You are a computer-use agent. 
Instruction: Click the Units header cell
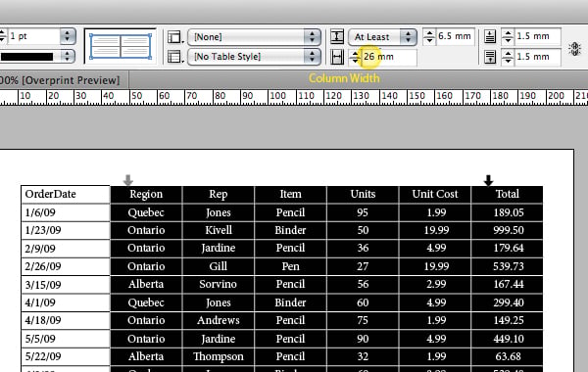(x=363, y=194)
